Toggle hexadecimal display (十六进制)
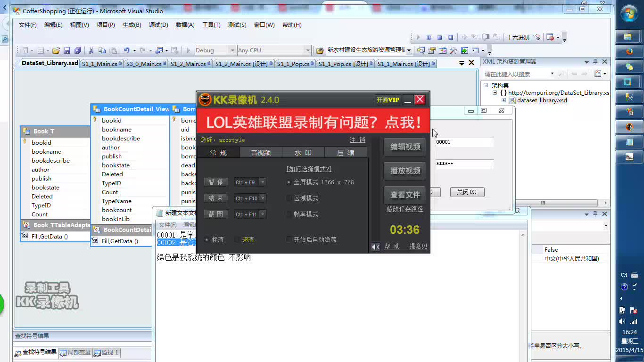The image size is (644, 362). pyautogui.click(x=518, y=37)
